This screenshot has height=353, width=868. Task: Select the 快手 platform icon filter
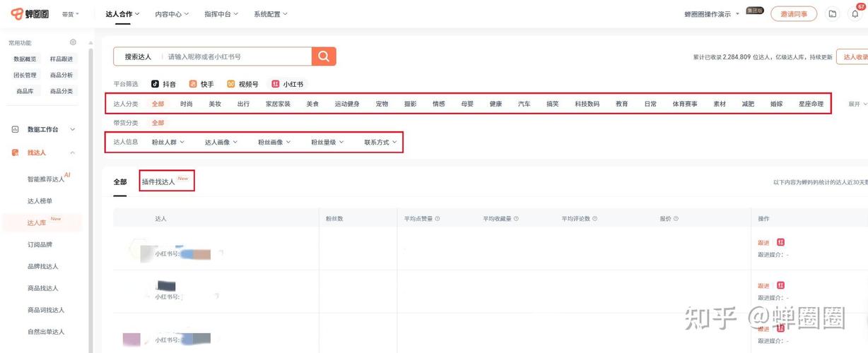click(193, 84)
